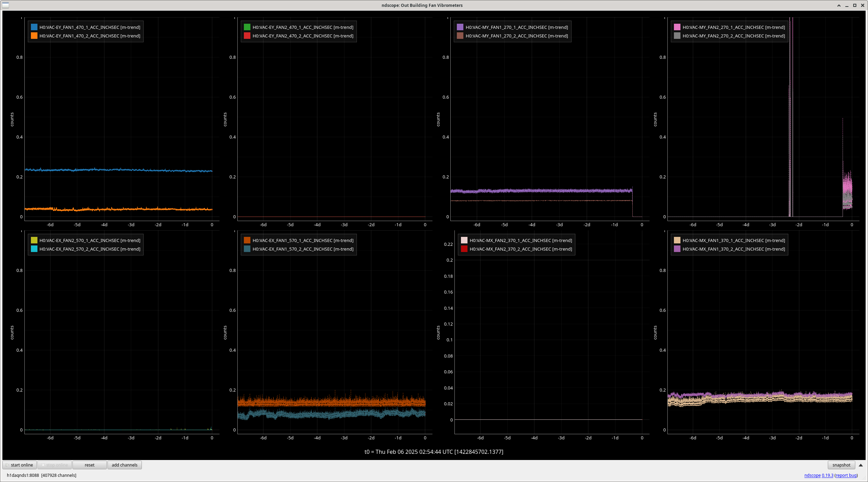Click the purple MY_FAN1_270_1 trace line
This screenshot has width=868, height=482.
[541, 190]
